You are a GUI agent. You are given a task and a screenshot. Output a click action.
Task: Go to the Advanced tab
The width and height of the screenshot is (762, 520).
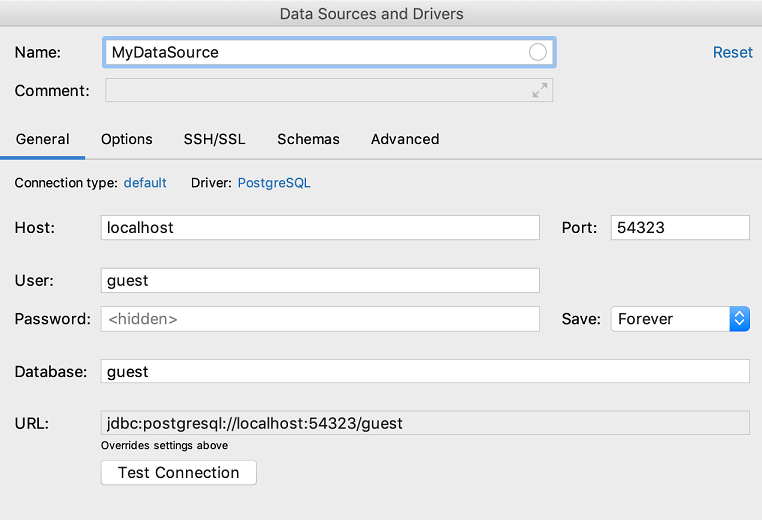(x=405, y=139)
